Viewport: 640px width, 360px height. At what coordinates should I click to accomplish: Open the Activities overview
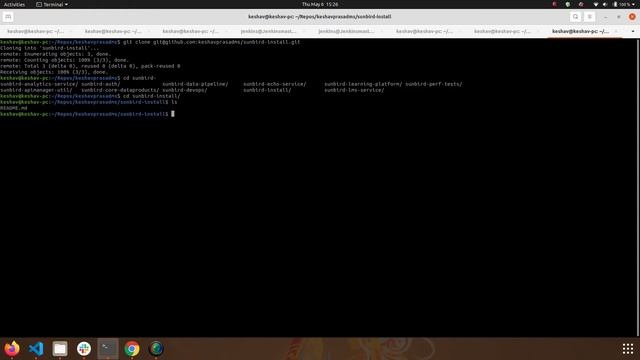(x=14, y=4)
